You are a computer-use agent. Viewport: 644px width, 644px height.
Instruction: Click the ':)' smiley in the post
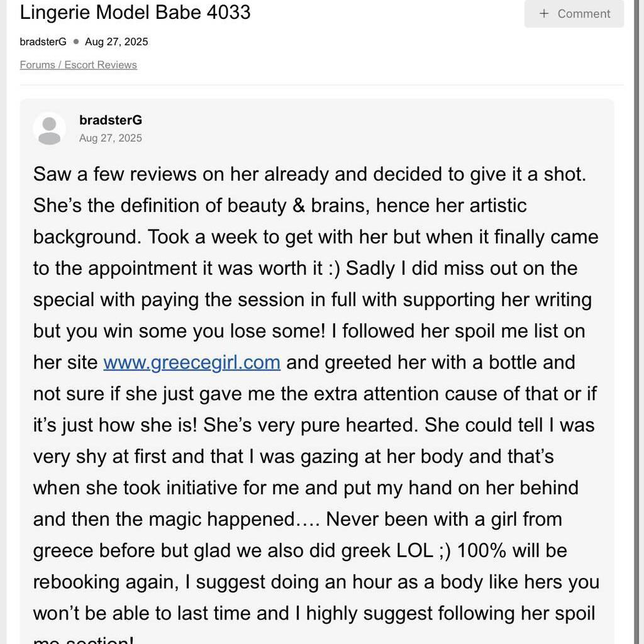tap(334, 269)
